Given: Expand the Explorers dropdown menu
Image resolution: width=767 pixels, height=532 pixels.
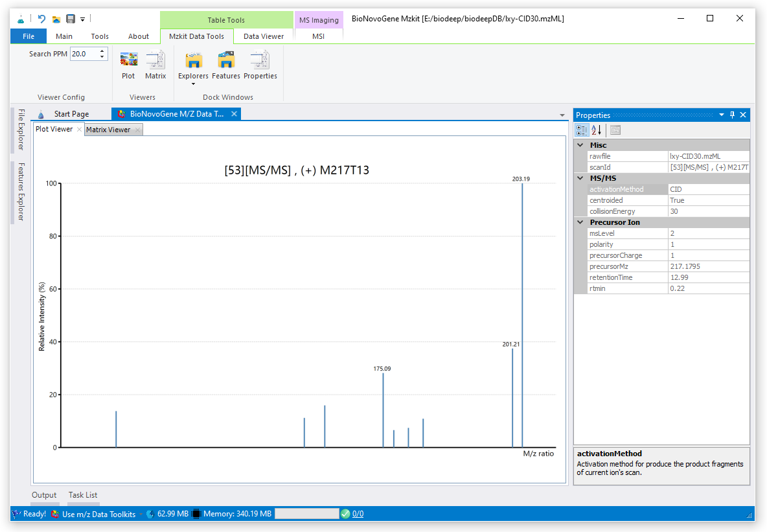Looking at the screenshot, I should click(193, 84).
